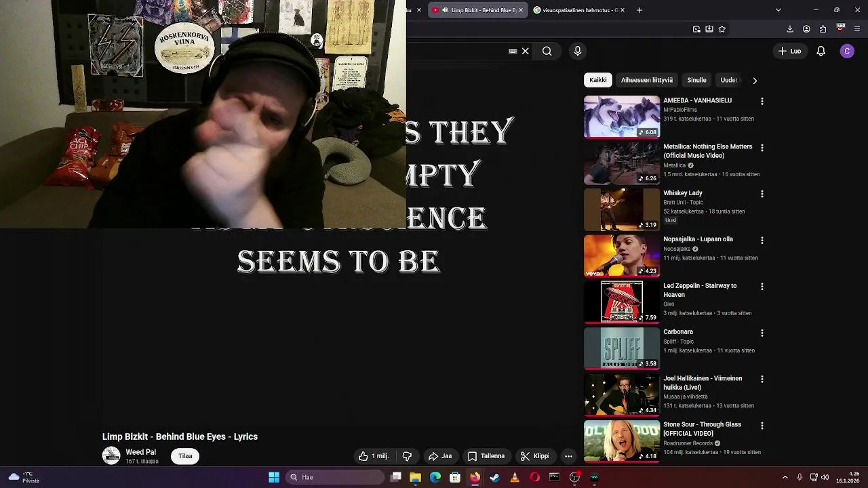Open YouTube notifications bell

click(821, 51)
